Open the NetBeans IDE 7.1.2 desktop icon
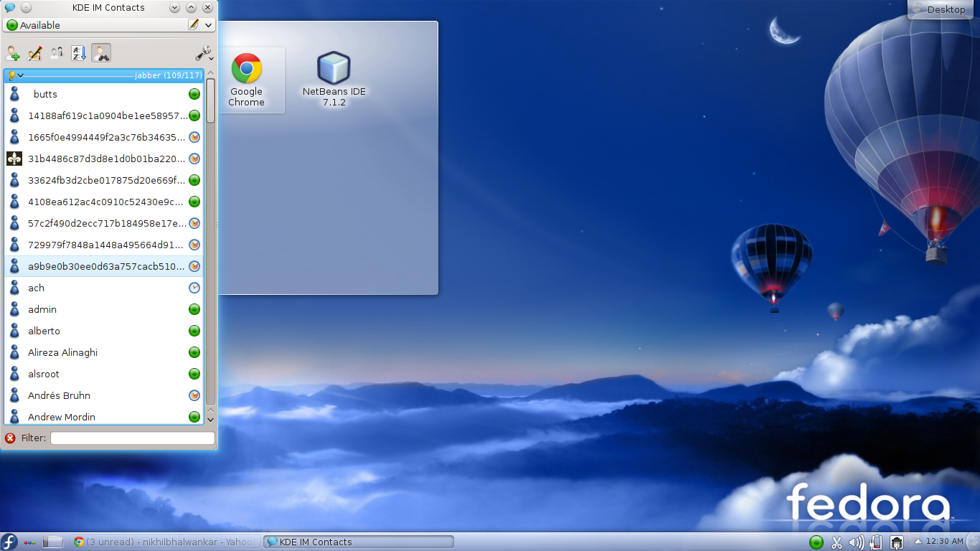The image size is (980, 551). (x=334, y=80)
